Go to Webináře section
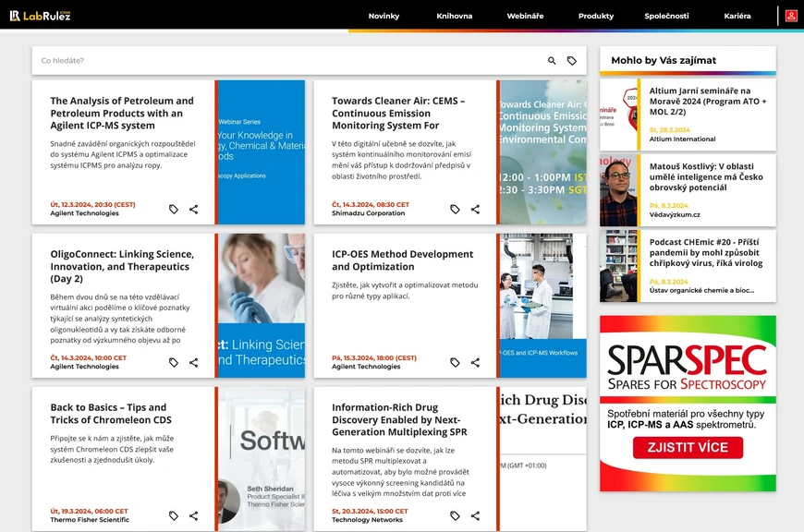The width and height of the screenshot is (804, 532). tap(525, 16)
